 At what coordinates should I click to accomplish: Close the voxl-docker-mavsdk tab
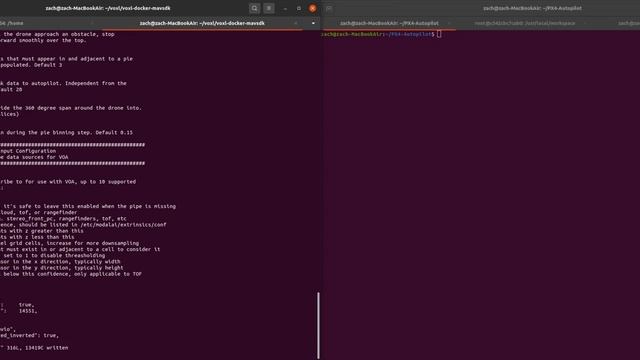[296, 23]
